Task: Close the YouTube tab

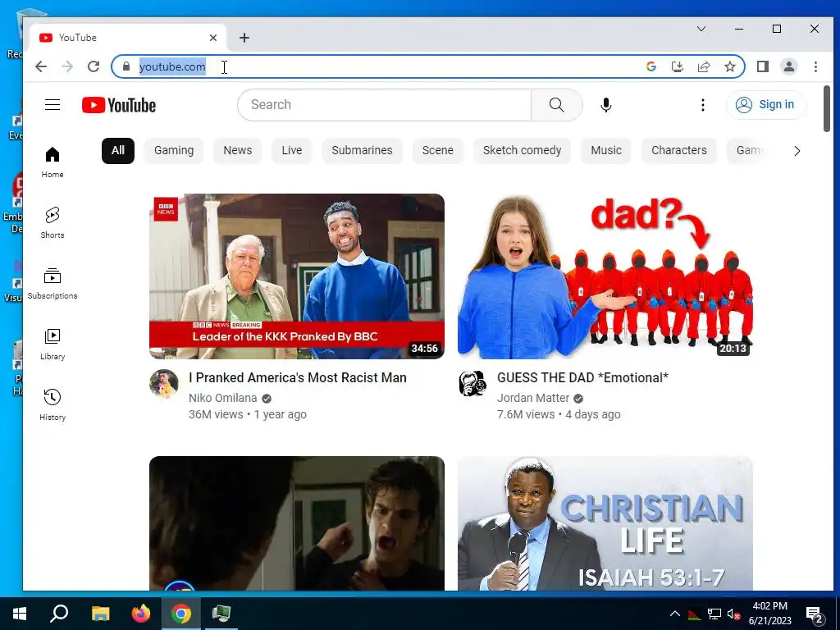Action: click(x=213, y=38)
